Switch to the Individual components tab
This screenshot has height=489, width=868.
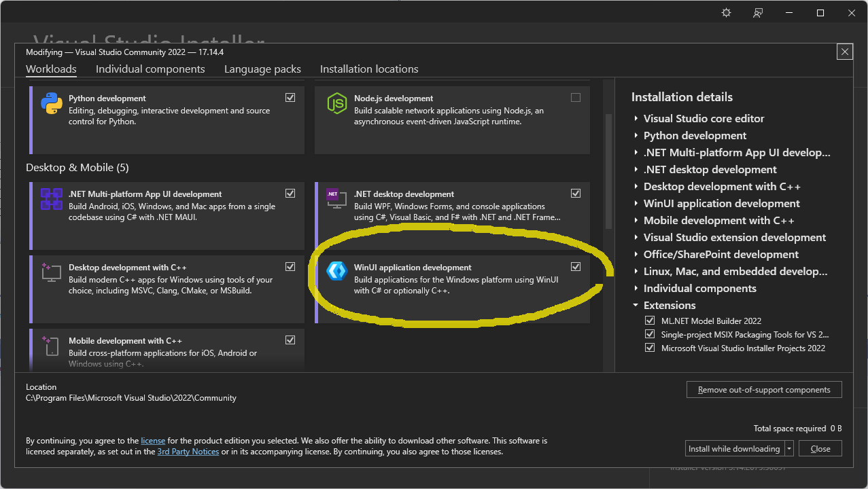tap(150, 69)
